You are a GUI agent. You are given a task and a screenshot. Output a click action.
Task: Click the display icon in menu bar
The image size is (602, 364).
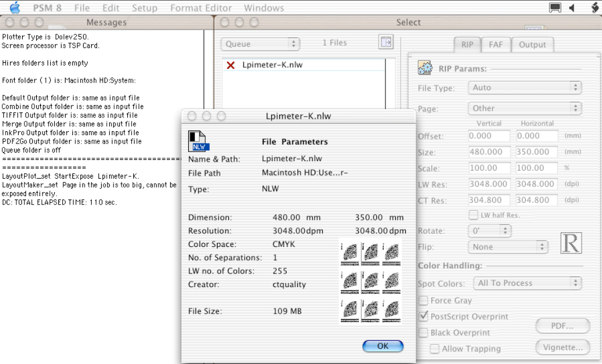pyautogui.click(x=555, y=8)
